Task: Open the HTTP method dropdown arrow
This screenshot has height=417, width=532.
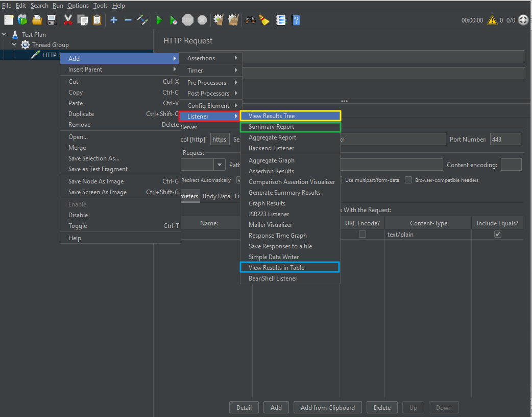Action: [220, 165]
